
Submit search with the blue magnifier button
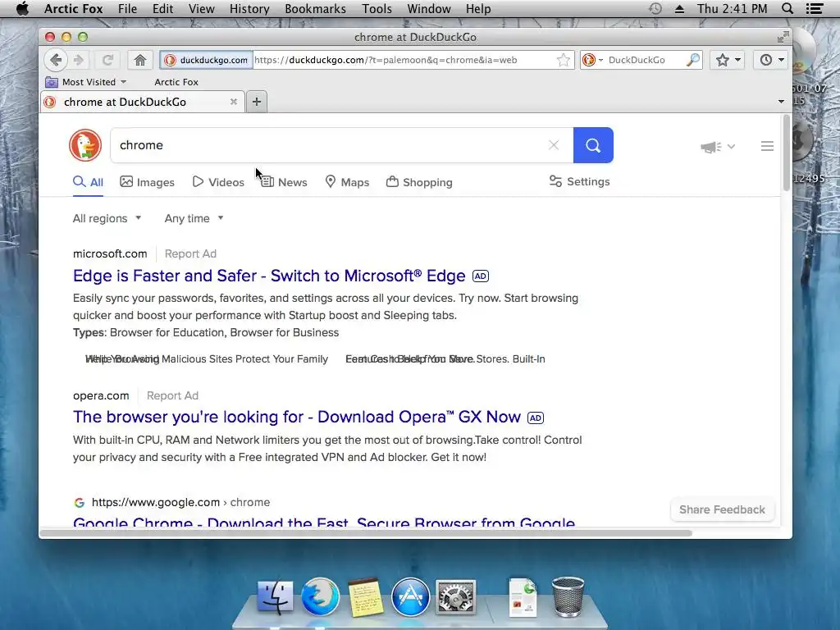click(593, 145)
